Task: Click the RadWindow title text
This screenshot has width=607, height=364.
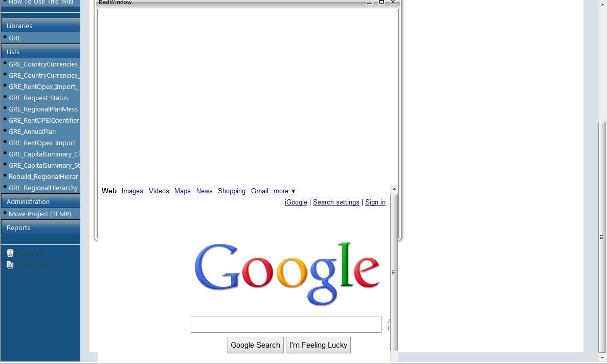Action: point(115,3)
